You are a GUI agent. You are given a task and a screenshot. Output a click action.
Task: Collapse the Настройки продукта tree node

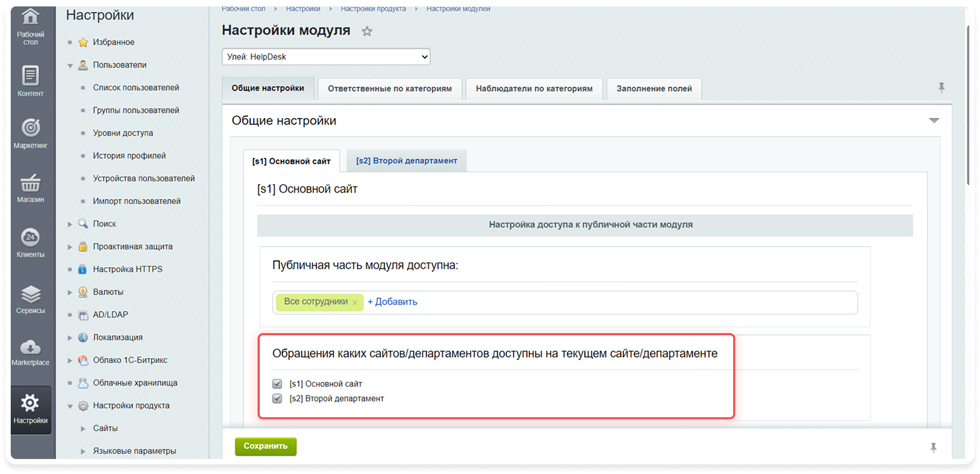(70, 406)
